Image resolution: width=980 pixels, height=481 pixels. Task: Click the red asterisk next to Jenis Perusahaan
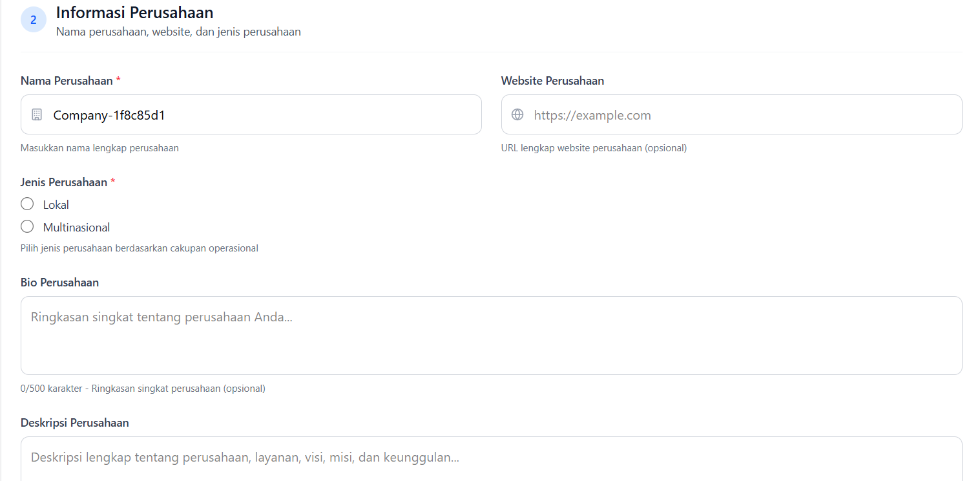(112, 182)
